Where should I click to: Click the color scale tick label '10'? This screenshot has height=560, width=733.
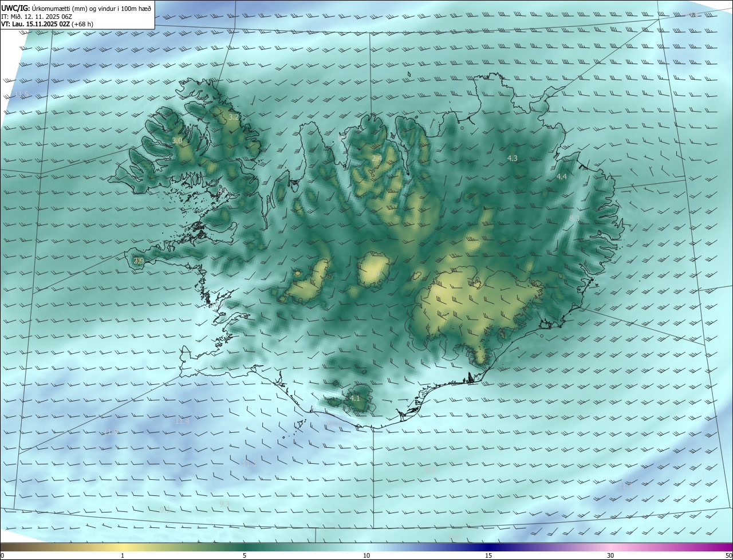[366, 555]
